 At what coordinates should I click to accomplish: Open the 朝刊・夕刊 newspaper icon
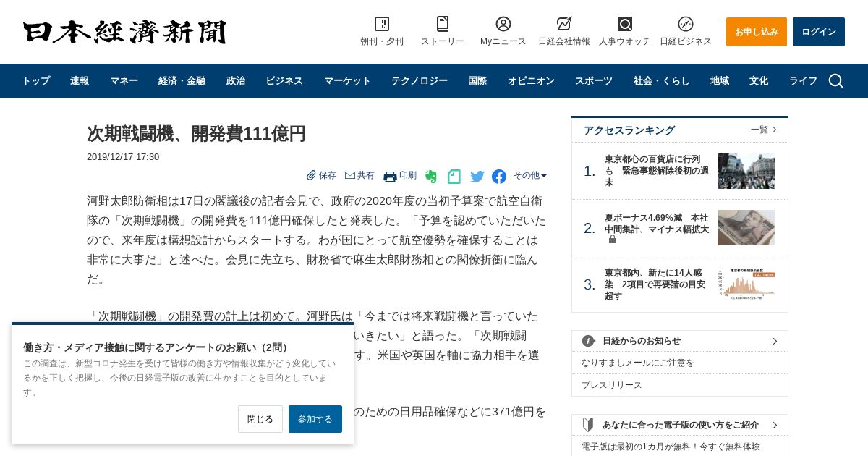(x=382, y=24)
